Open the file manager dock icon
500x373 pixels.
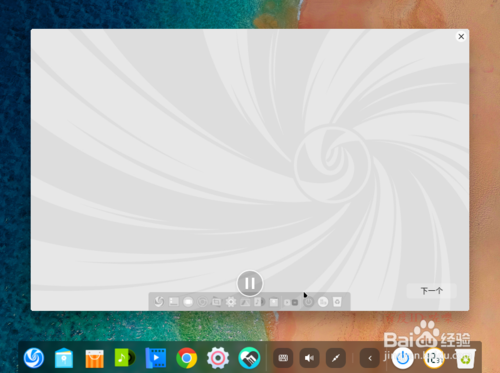pos(64,358)
